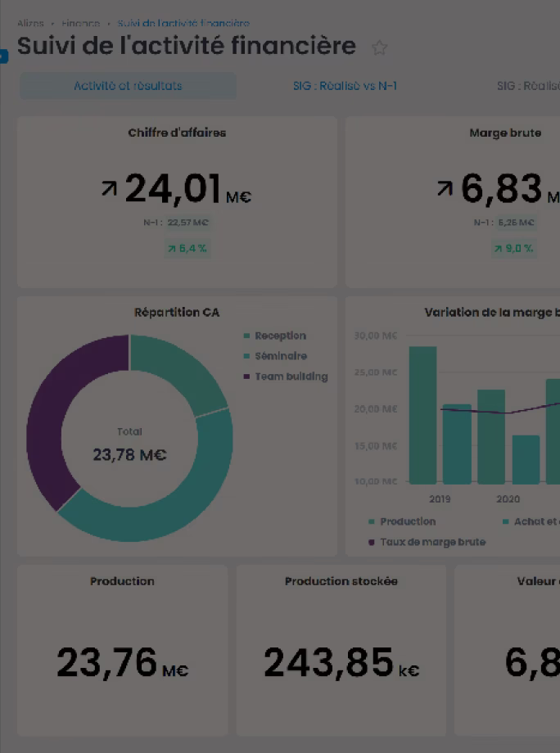Toggle the Séminaire legend entry
560x753 pixels.
coord(275,356)
